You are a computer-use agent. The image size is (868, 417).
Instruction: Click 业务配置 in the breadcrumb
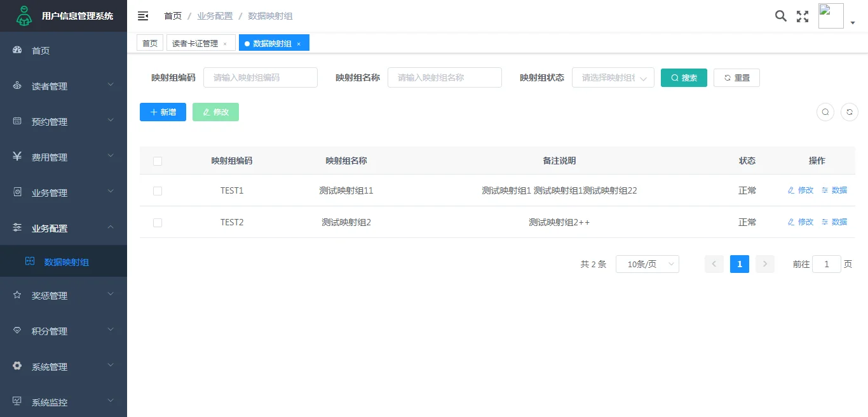[215, 16]
